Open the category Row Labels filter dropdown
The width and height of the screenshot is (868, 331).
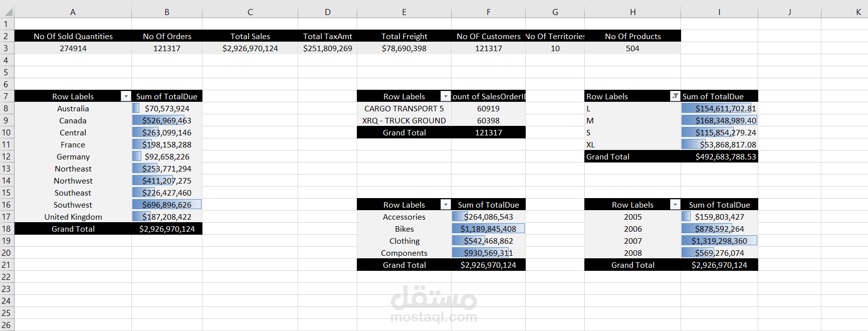(446, 205)
